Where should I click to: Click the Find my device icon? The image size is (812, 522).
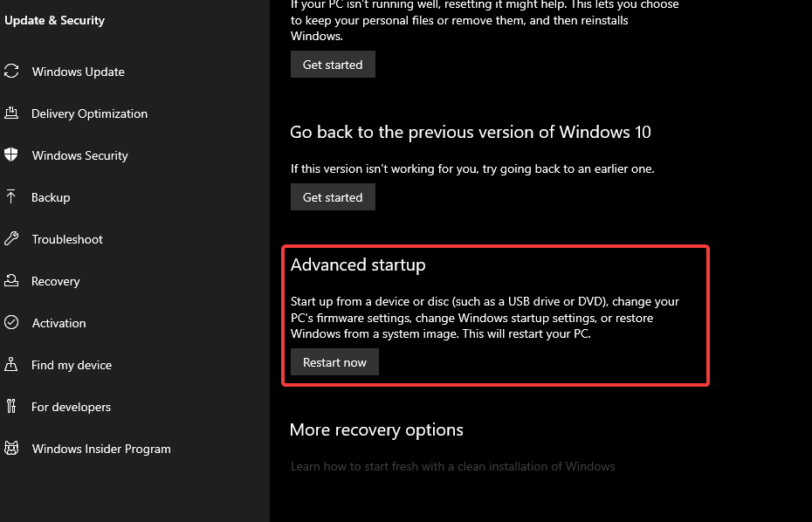click(11, 365)
